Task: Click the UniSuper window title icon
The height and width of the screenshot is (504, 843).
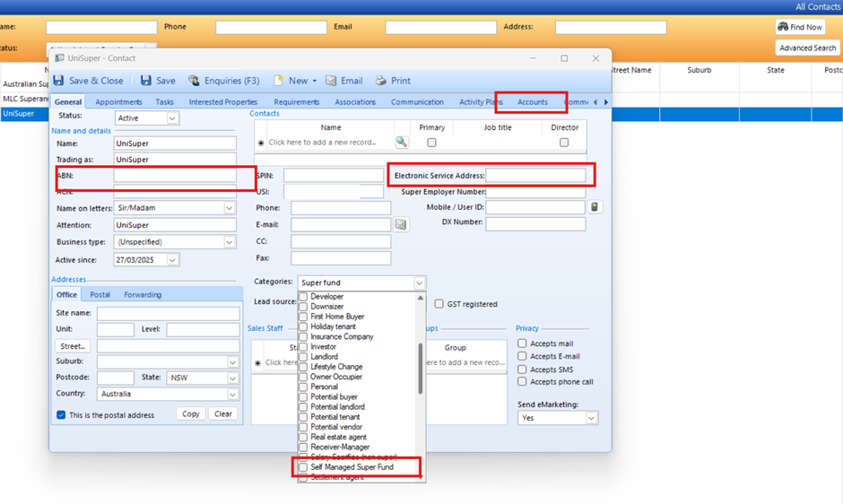Action: (x=59, y=58)
